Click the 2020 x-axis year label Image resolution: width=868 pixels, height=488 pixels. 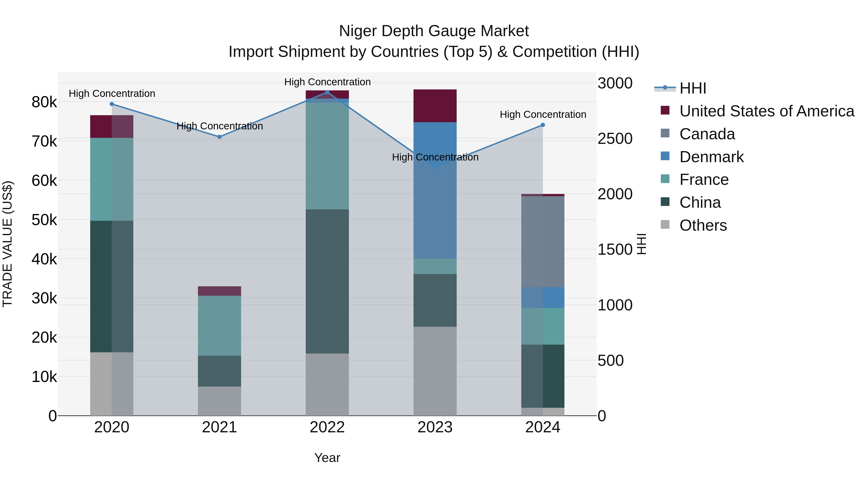pyautogui.click(x=112, y=427)
